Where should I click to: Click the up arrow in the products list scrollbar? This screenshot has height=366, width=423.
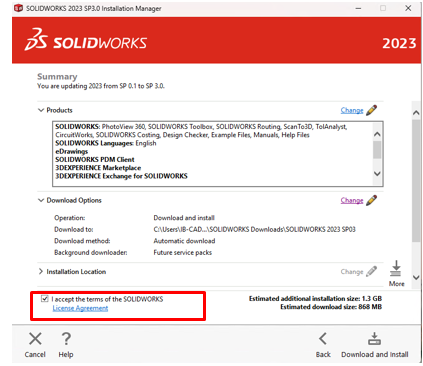click(377, 134)
